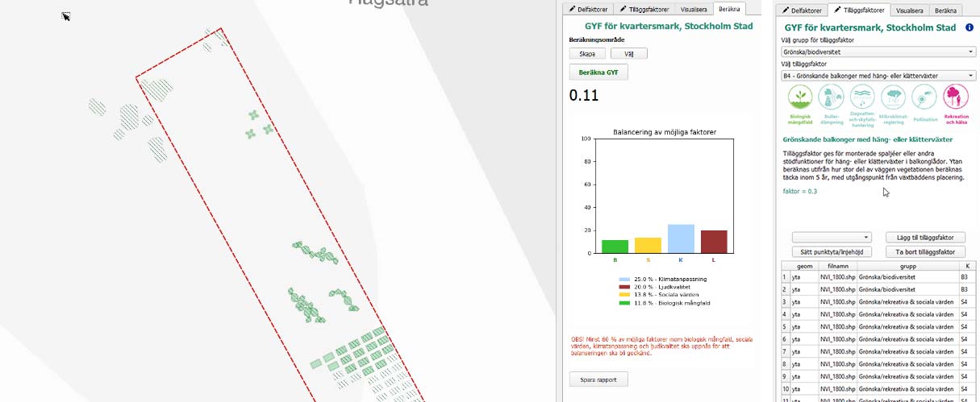Click the Beräkna GYF button

[x=598, y=72]
